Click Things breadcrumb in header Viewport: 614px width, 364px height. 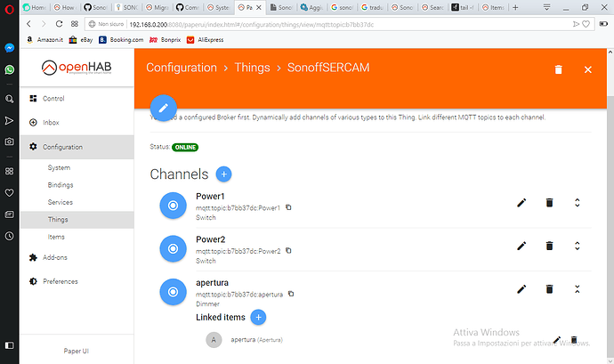click(x=252, y=68)
